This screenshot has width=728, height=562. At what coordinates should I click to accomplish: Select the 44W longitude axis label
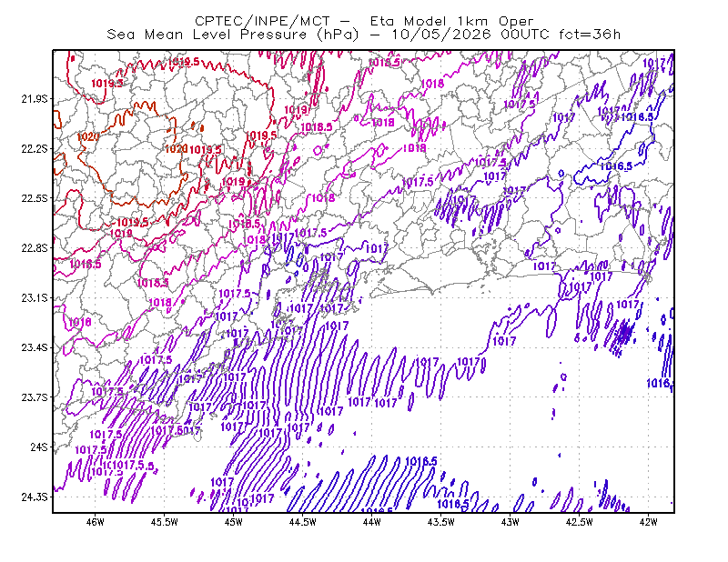click(x=372, y=522)
